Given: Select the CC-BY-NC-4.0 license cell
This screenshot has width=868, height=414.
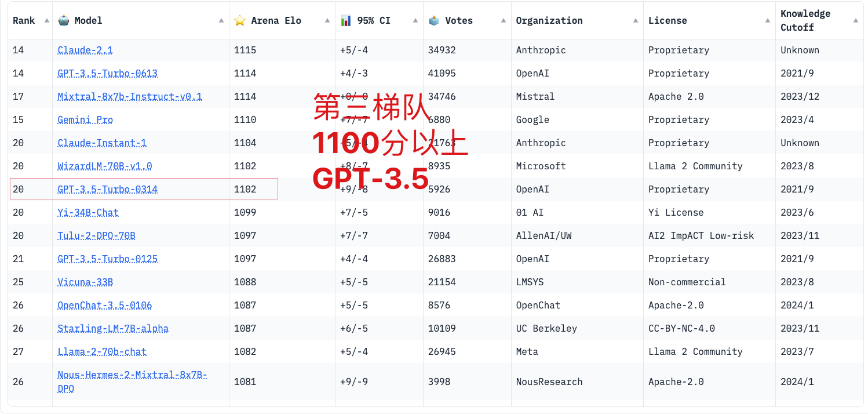Looking at the screenshot, I should [x=681, y=328].
